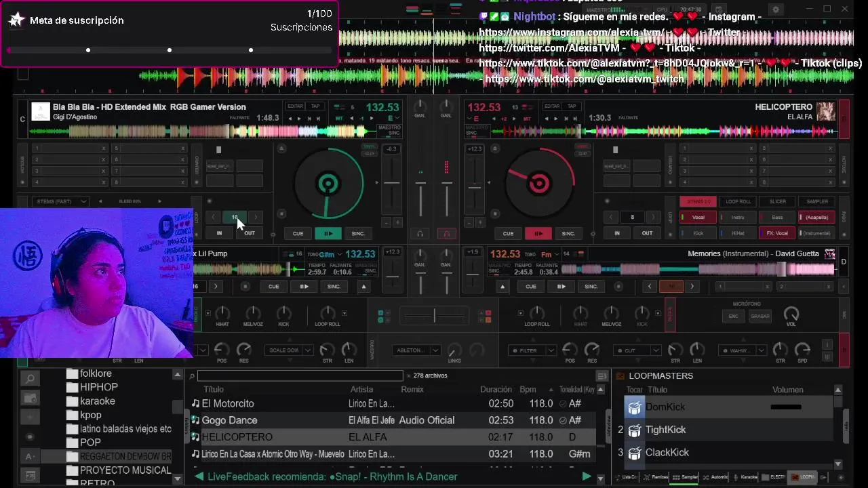
Task: Toggle the HiHat stem pad
Action: 738,233
